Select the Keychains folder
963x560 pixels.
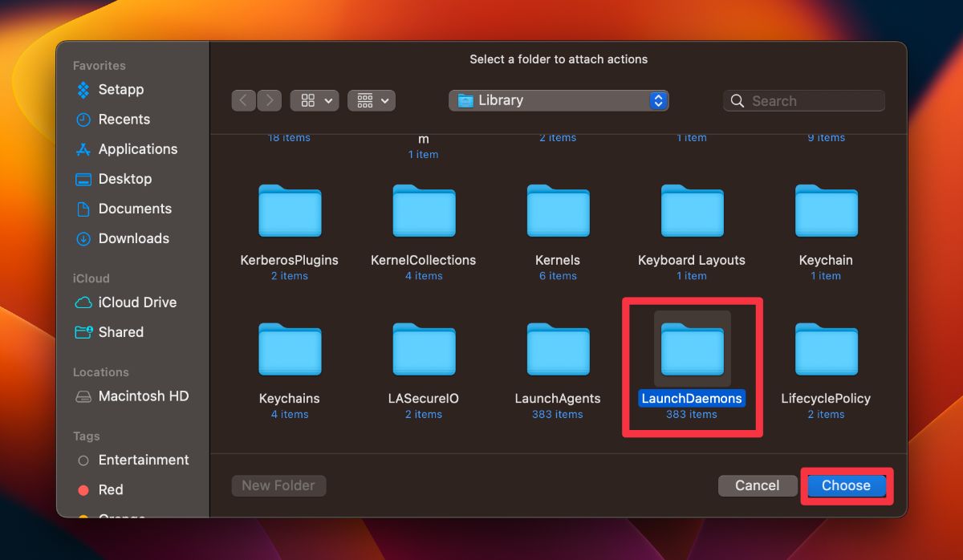[290, 349]
